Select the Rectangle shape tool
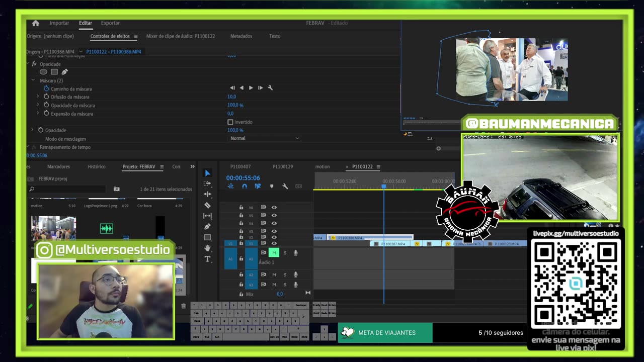644x362 pixels. coord(207,237)
